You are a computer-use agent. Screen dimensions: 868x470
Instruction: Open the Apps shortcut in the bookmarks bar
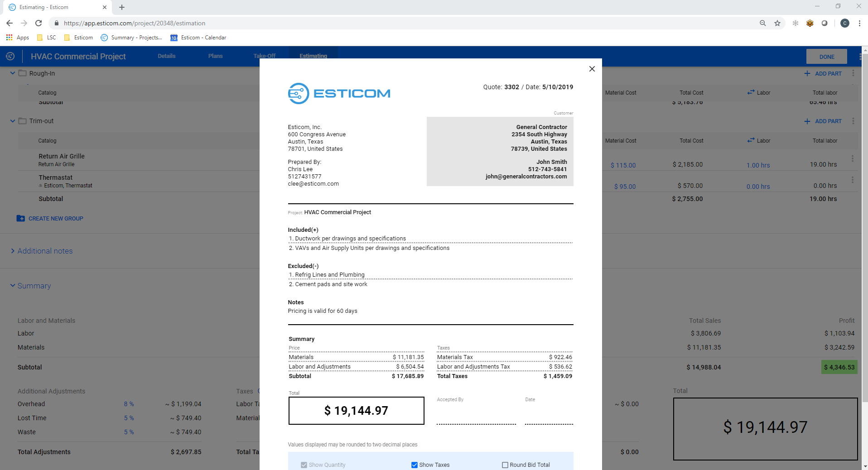pyautogui.click(x=18, y=38)
